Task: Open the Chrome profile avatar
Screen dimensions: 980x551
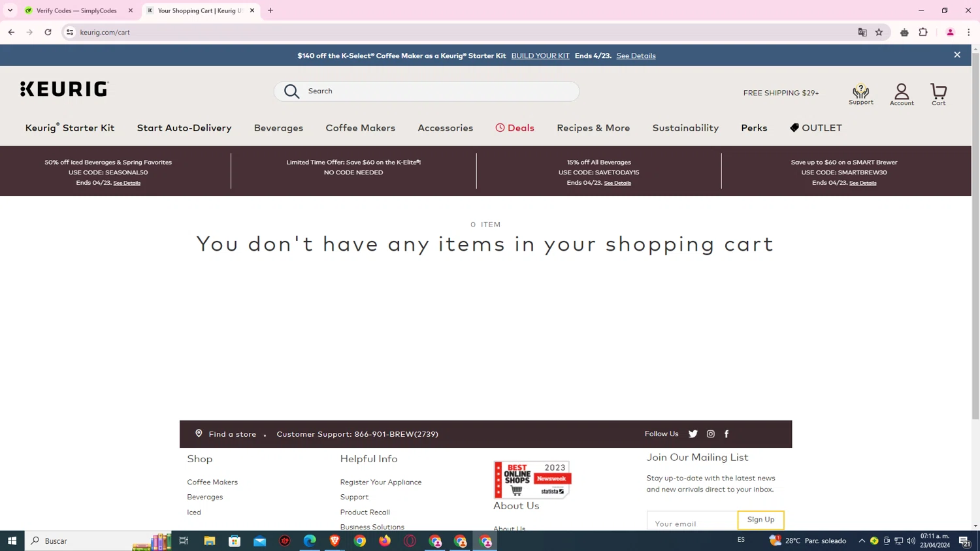Action: pos(950,32)
